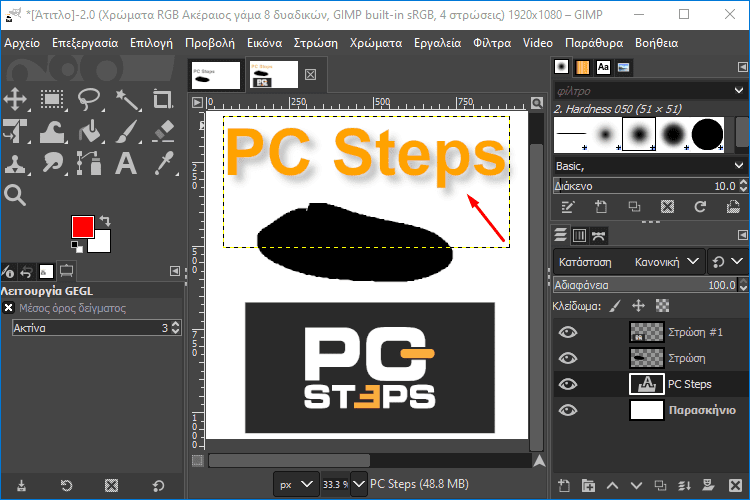Select the Hardness 100 solid brush
This screenshot has width=750, height=500.
coord(707,134)
